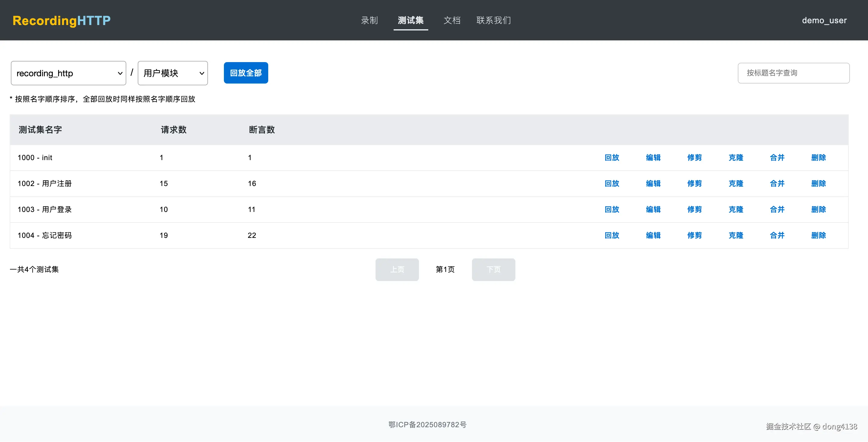Click the 鄂ICP备2025089782号 footer link
The image size is (868, 442).
coord(427,425)
